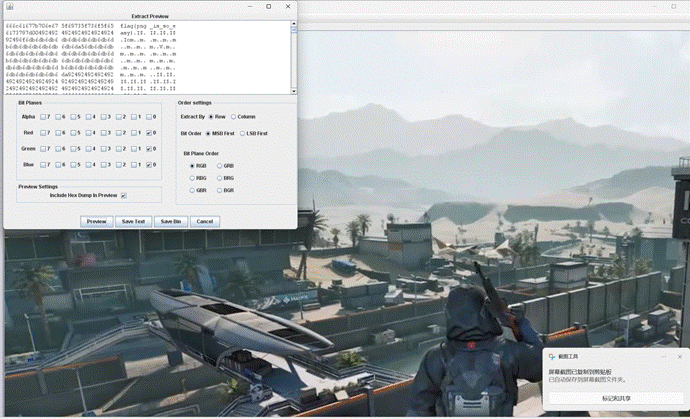Check Green bit plane 2
Screen dimensions: 690x419
(119, 149)
